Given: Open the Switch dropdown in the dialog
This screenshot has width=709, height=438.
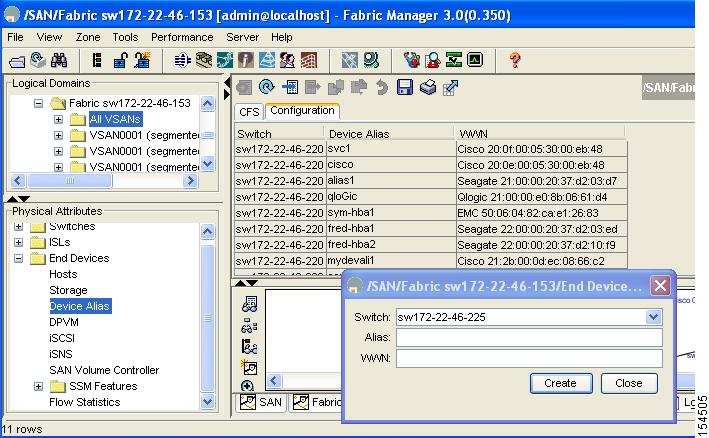Looking at the screenshot, I should click(653, 317).
